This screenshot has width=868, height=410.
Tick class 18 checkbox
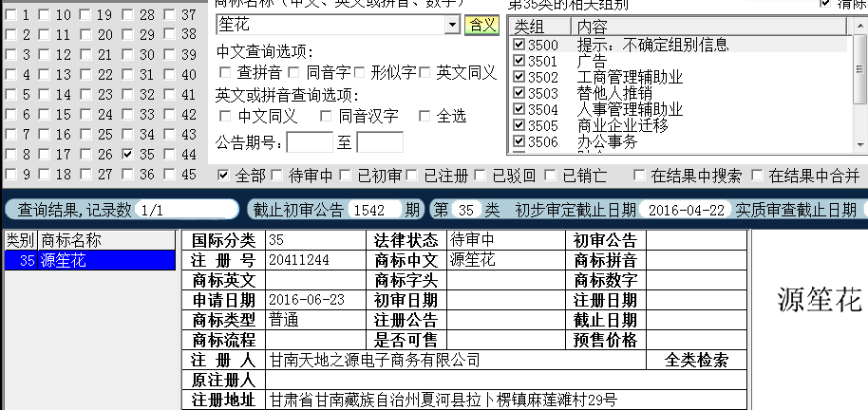click(x=44, y=175)
